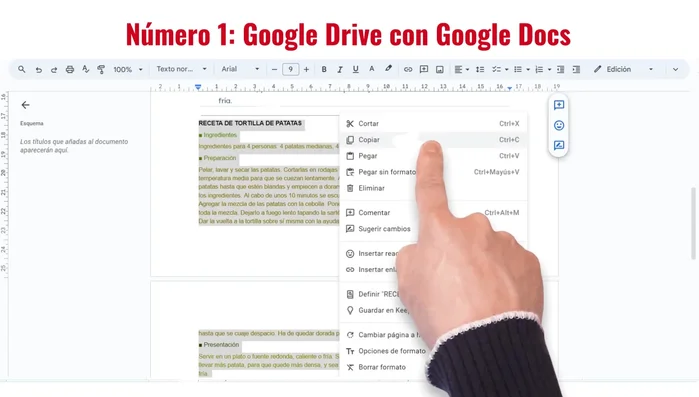
Task: Click the suggest edits side button
Action: click(559, 145)
